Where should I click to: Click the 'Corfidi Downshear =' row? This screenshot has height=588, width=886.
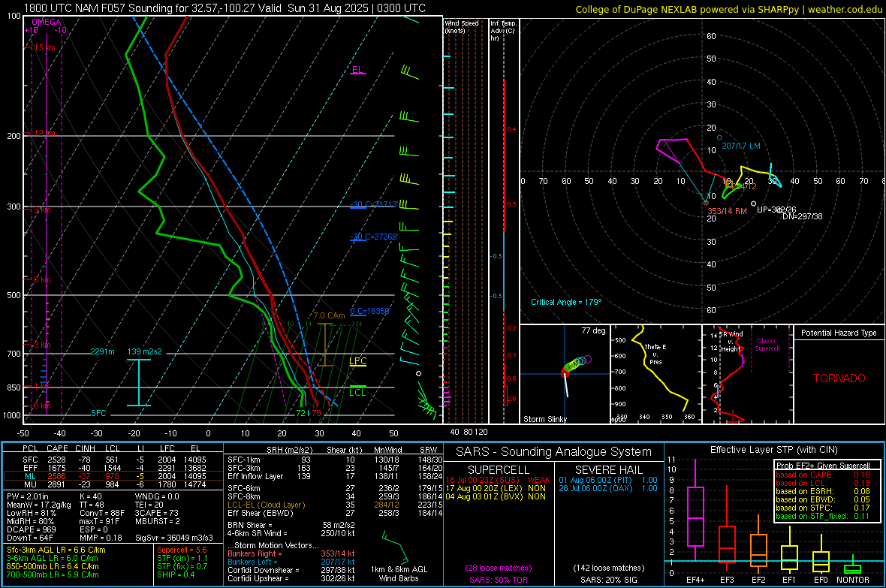coord(291,570)
